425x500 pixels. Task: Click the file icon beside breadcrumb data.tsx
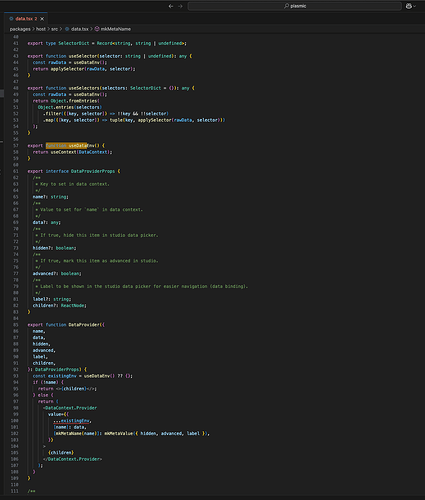click(x=67, y=29)
